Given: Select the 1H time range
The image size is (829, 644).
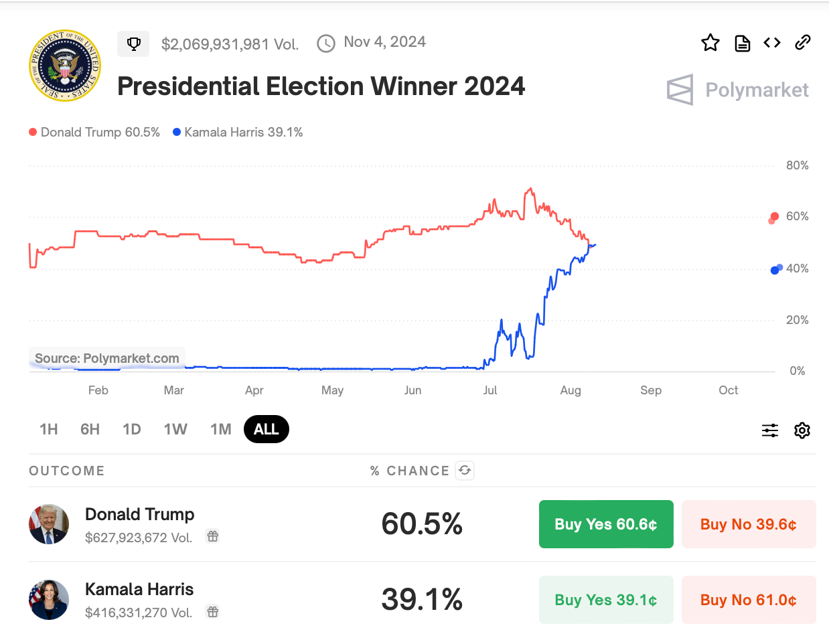Looking at the screenshot, I should pyautogui.click(x=49, y=429).
